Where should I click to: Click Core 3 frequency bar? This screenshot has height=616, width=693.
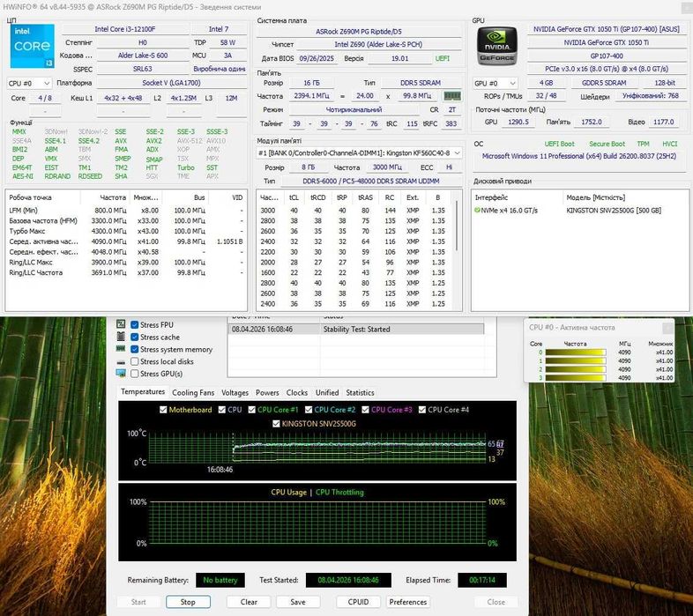575,378
